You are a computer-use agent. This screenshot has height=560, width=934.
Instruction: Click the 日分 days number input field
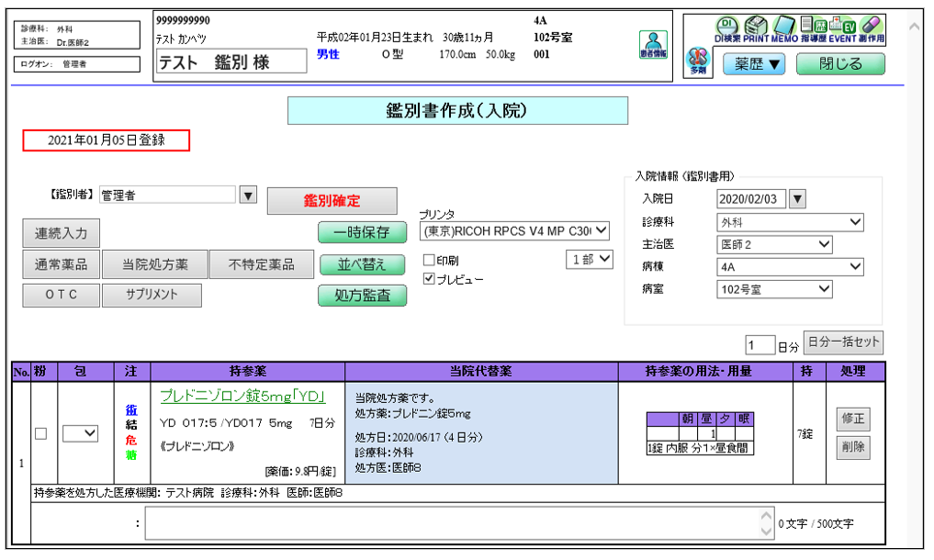(760, 346)
